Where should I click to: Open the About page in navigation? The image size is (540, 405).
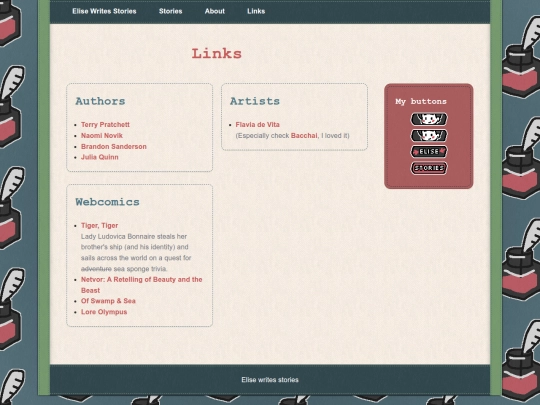tap(215, 11)
